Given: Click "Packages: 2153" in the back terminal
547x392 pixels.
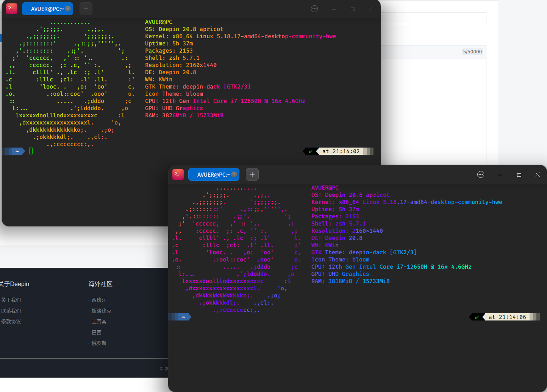Looking at the screenshot, I should point(169,51).
